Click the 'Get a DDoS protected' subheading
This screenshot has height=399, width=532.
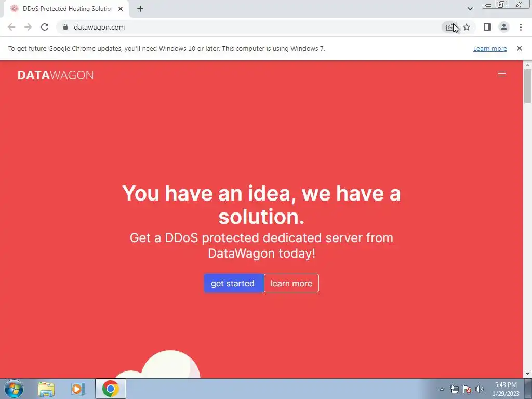point(261,245)
